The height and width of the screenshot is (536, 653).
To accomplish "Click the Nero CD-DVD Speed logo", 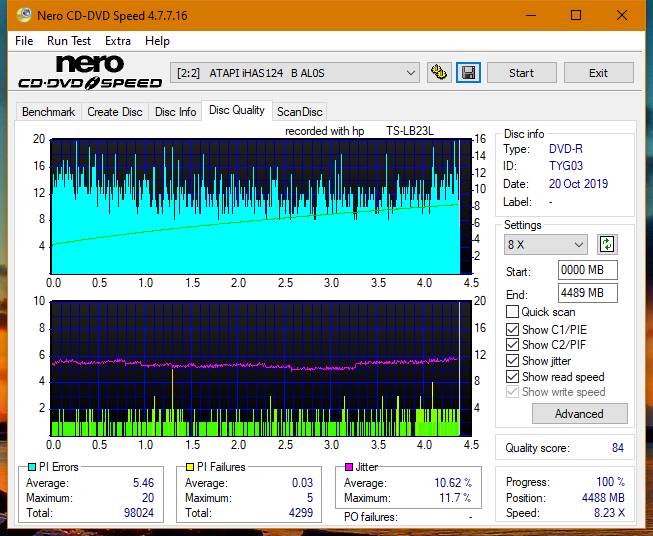I will (x=90, y=72).
